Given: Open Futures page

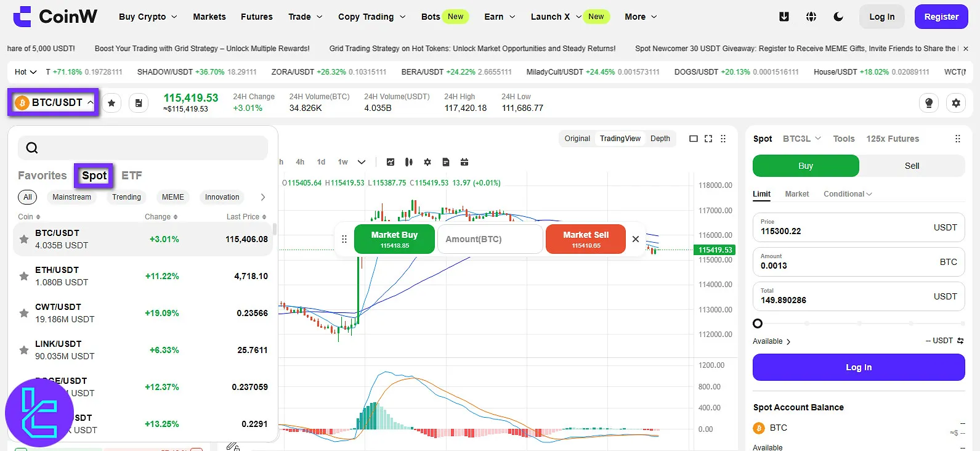Looking at the screenshot, I should 257,17.
